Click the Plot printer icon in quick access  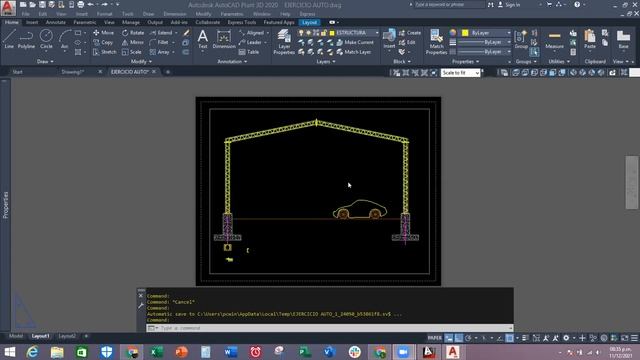pos(80,4)
